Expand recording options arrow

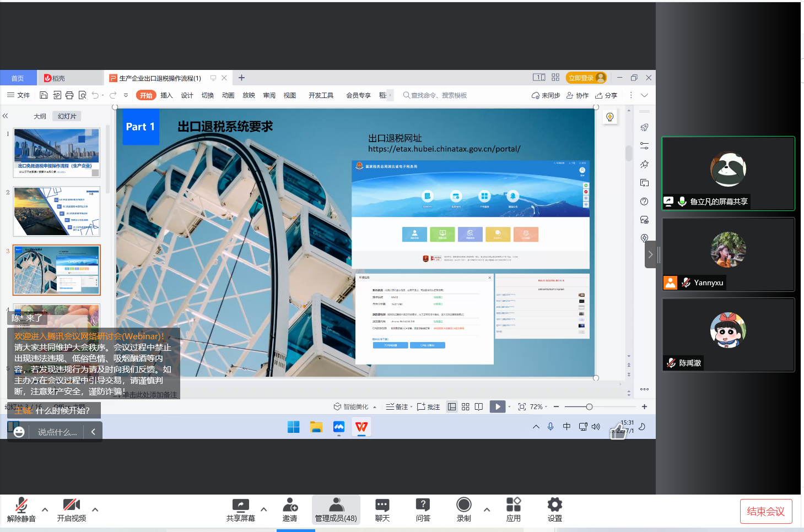click(x=487, y=509)
